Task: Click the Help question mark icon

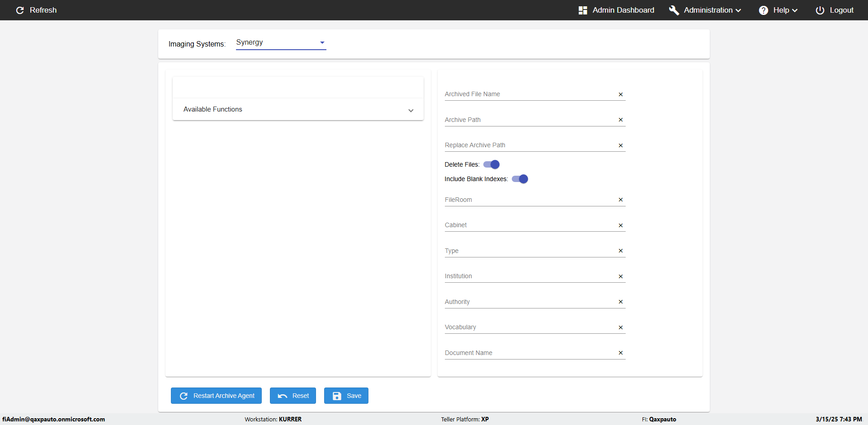Action: [763, 10]
